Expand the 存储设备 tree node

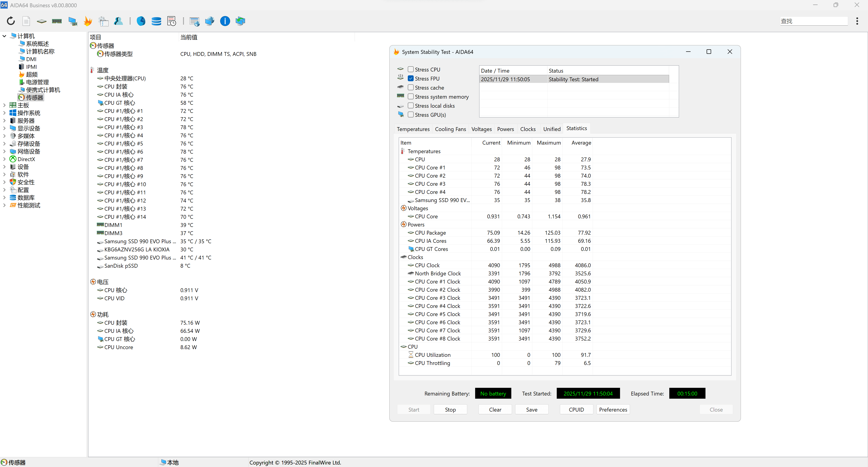(x=4, y=144)
